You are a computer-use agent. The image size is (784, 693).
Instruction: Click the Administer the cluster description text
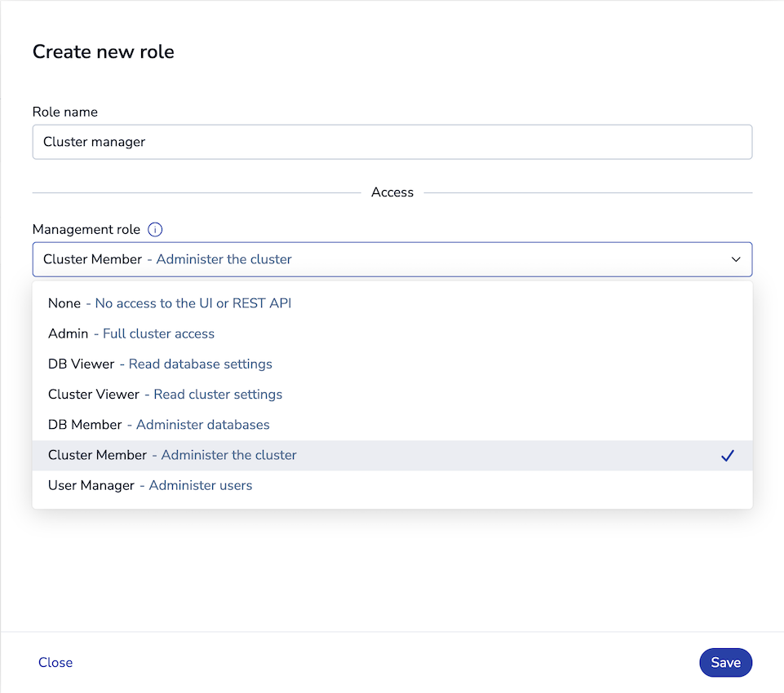[x=224, y=258]
